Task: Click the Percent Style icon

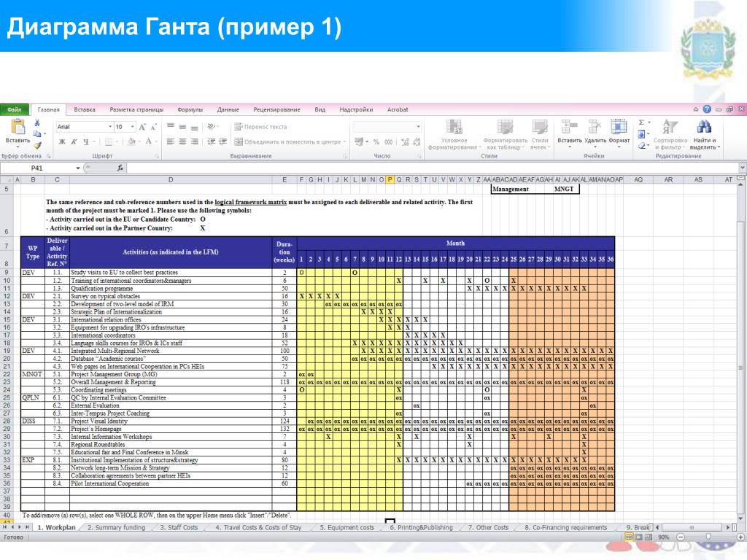Action: point(376,142)
